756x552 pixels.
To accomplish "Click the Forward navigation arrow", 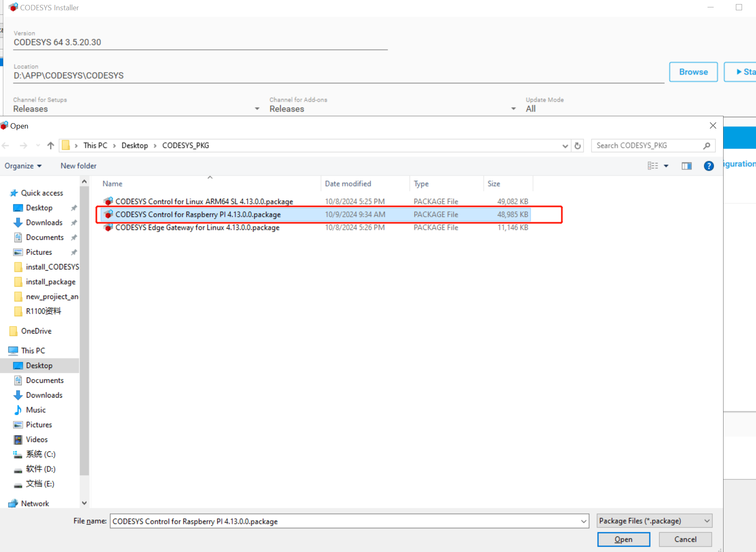I will 23,145.
